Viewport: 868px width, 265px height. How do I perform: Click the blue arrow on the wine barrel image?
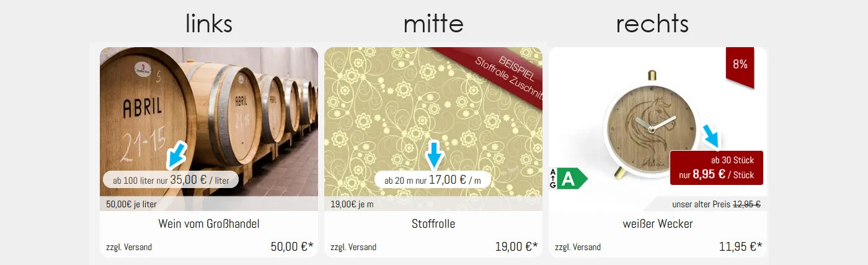[177, 155]
